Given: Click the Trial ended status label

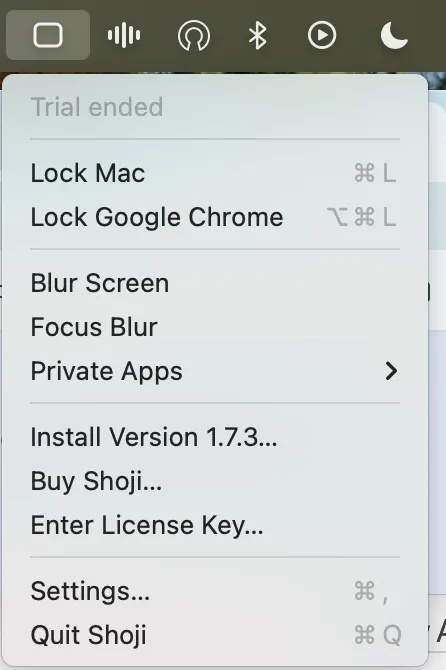Looking at the screenshot, I should click(x=97, y=107).
